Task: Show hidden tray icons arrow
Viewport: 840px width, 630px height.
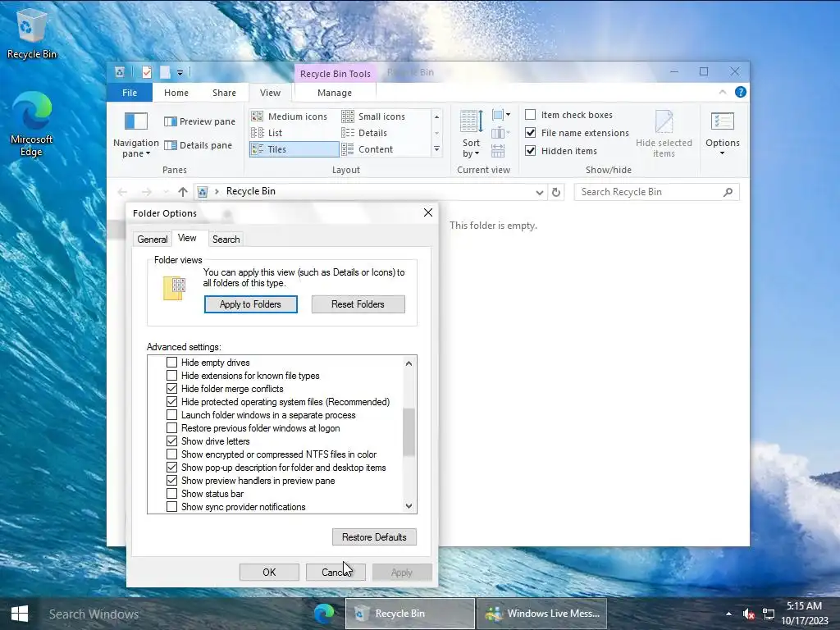Action: coord(728,614)
